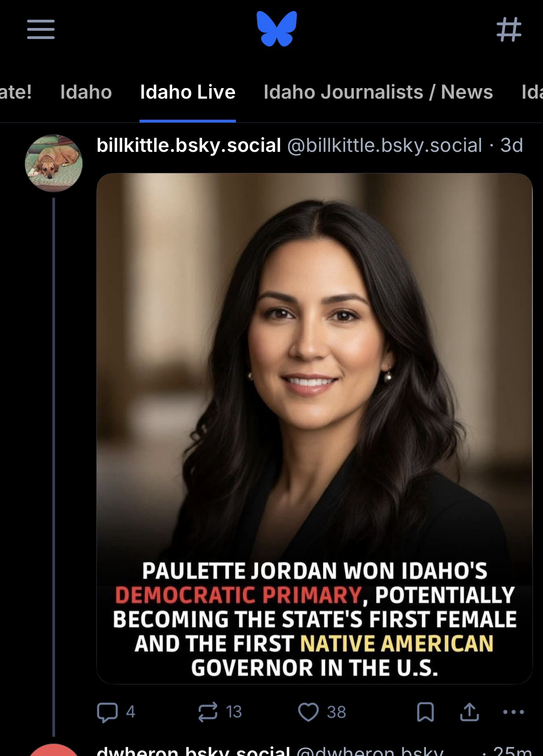Open the hamburger side menu
The image size is (543, 756).
(x=41, y=29)
